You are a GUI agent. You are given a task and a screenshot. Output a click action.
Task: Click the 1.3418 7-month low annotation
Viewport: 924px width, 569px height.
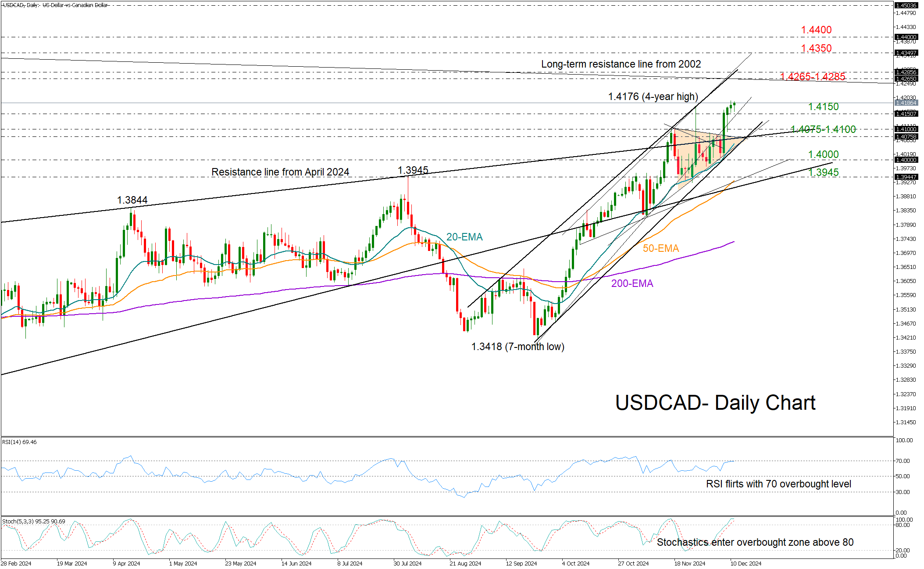pyautogui.click(x=517, y=347)
